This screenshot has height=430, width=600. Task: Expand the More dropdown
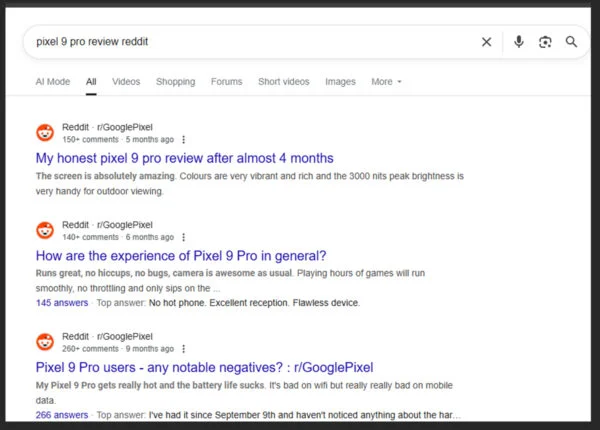tap(386, 81)
